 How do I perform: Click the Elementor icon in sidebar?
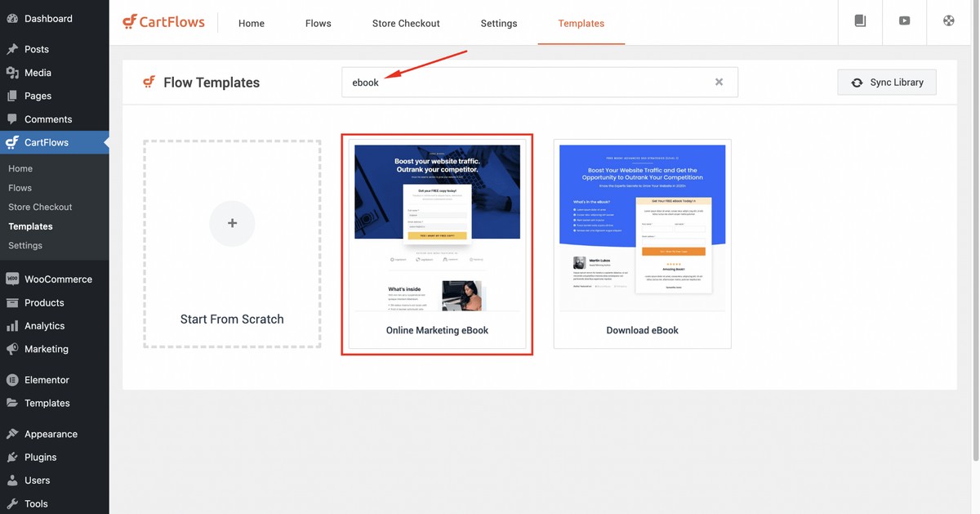(12, 380)
